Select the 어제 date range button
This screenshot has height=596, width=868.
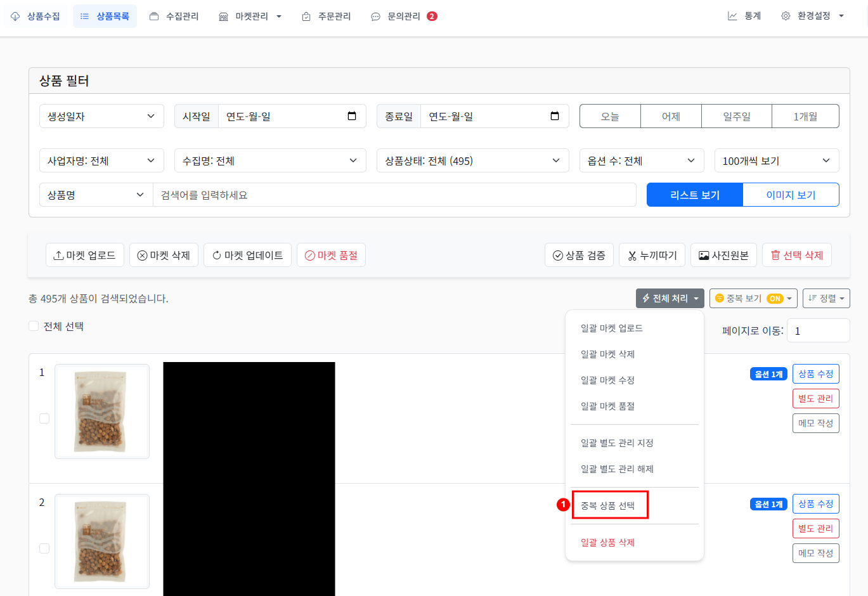tap(671, 116)
